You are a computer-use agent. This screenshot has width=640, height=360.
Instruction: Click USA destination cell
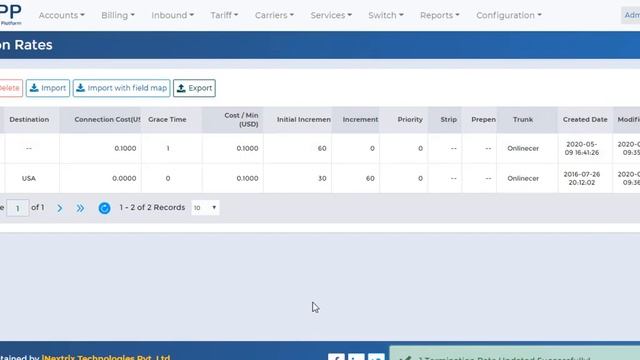[29, 178]
